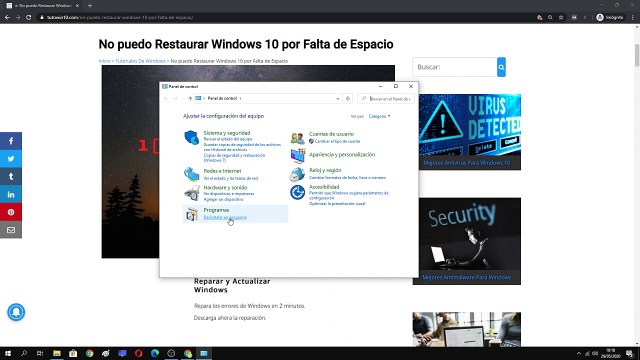This screenshot has height=360, width=640.
Task: Open the Reloj y región clock icon
Action: [x=298, y=174]
